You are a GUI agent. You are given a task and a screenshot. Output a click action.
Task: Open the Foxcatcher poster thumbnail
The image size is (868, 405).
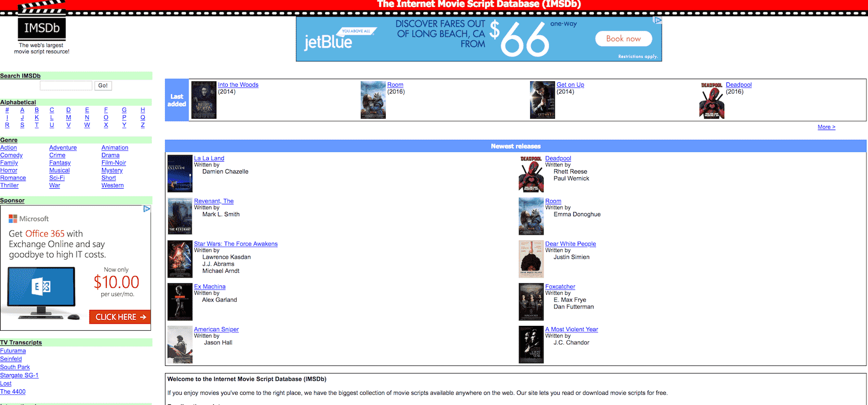(x=531, y=302)
